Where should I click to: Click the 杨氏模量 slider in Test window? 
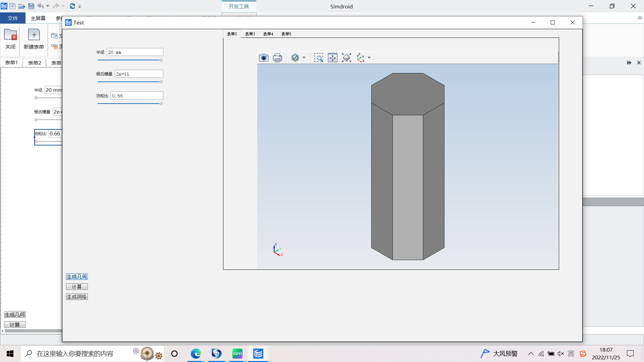130,82
